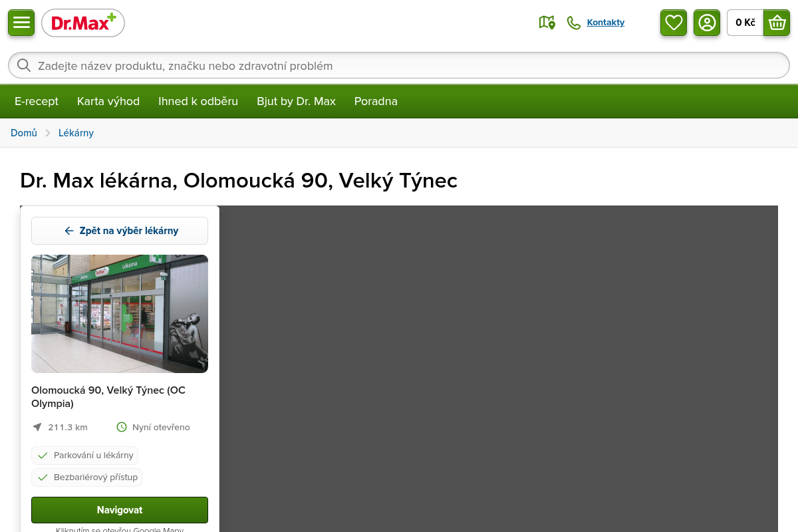The image size is (798, 532).
Task: Open the pharmacy storefront photo
Action: click(120, 314)
